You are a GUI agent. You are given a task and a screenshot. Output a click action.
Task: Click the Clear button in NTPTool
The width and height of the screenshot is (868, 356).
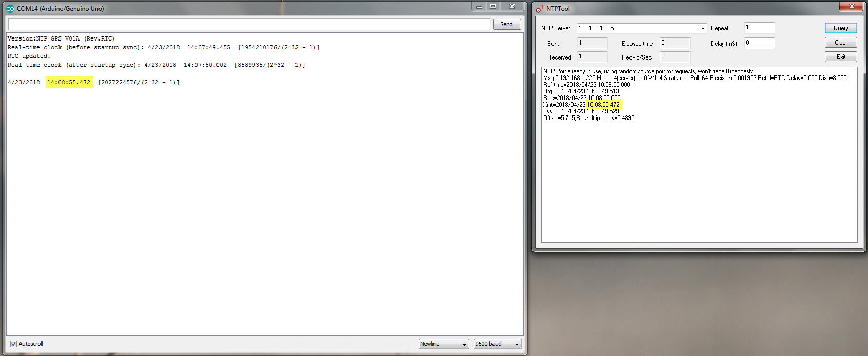pyautogui.click(x=841, y=43)
